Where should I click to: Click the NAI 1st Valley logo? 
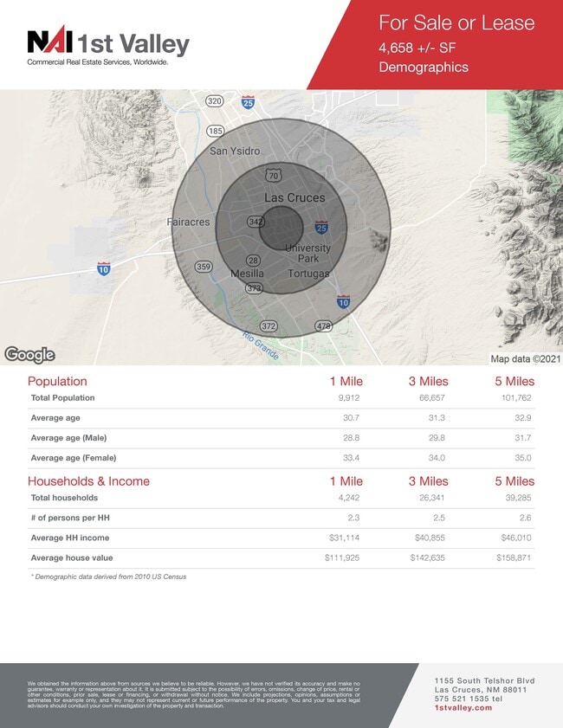pyautogui.click(x=107, y=46)
